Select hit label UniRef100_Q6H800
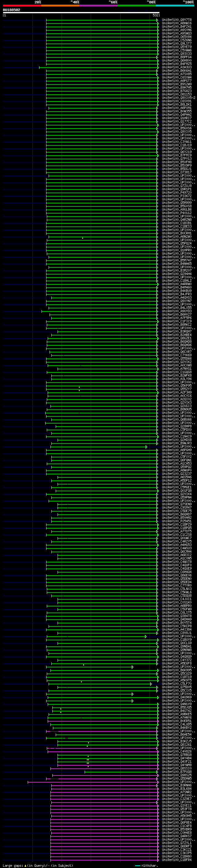This screenshot has height=868, width=197. tap(177, 61)
